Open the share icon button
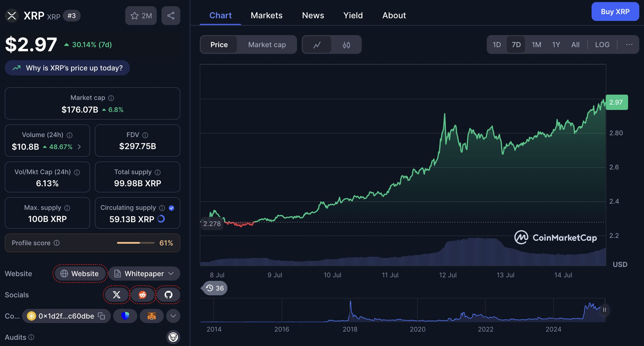Image resolution: width=644 pixels, height=346 pixels. tap(171, 16)
